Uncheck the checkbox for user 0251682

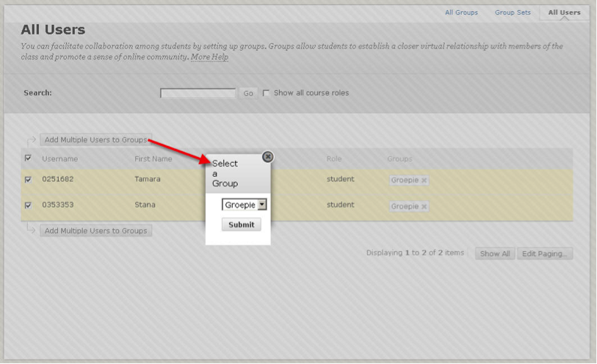[x=29, y=179]
